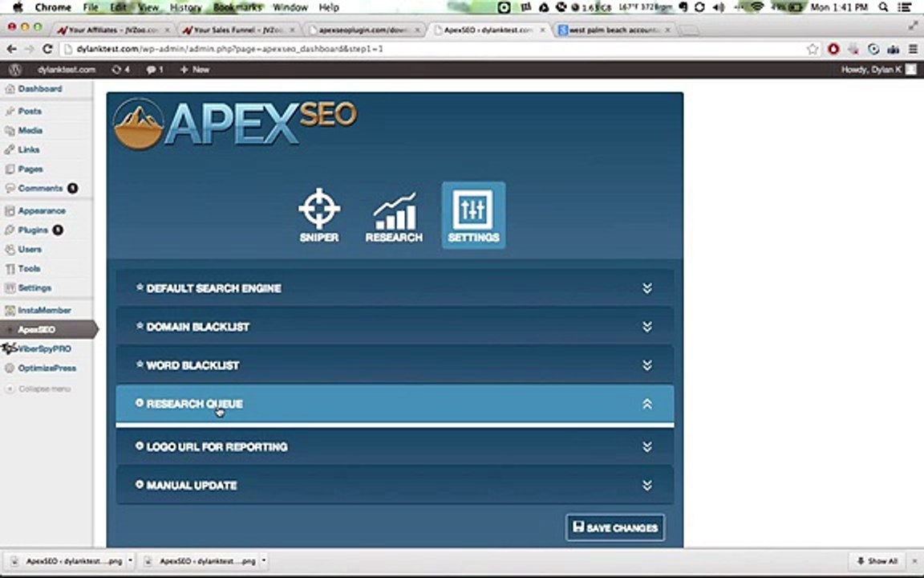This screenshot has height=578, width=924.
Task: Click the updates icon in admin bar
Action: click(x=121, y=70)
